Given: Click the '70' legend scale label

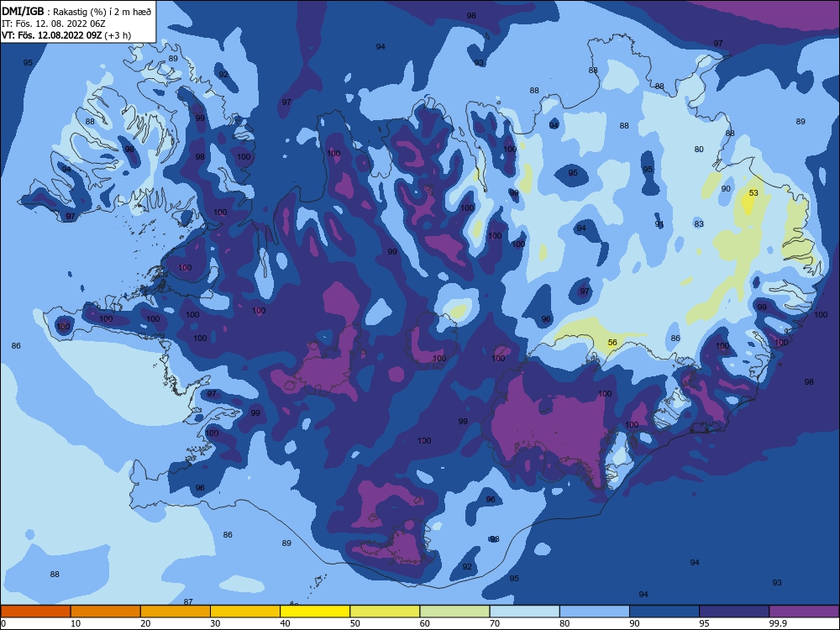Looking at the screenshot, I should [x=495, y=623].
